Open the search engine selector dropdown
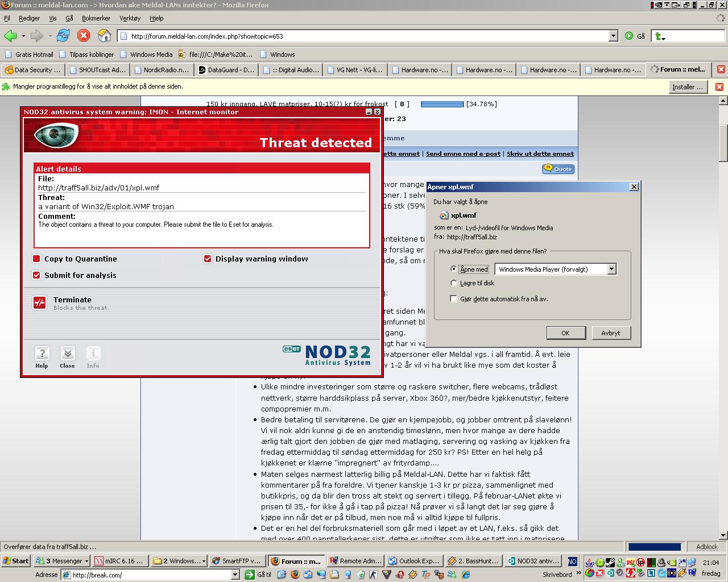Screen dimensions: 728x582 [x=660, y=36]
